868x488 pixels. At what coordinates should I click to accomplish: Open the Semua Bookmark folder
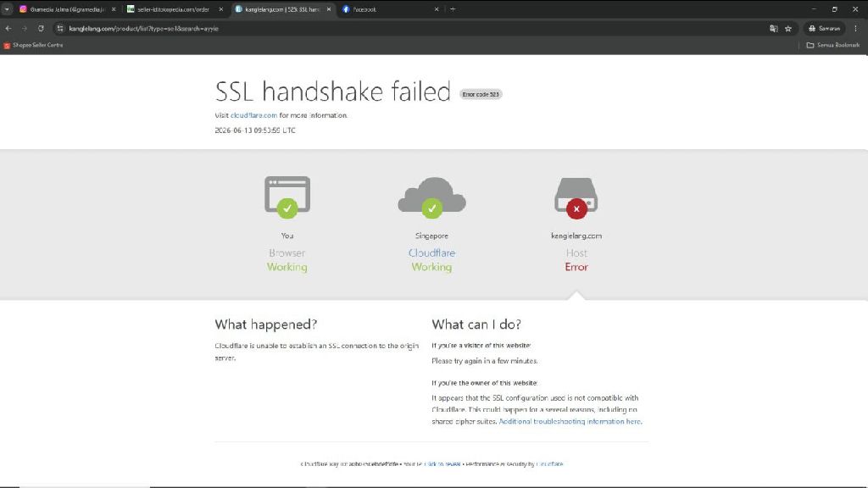coord(832,46)
